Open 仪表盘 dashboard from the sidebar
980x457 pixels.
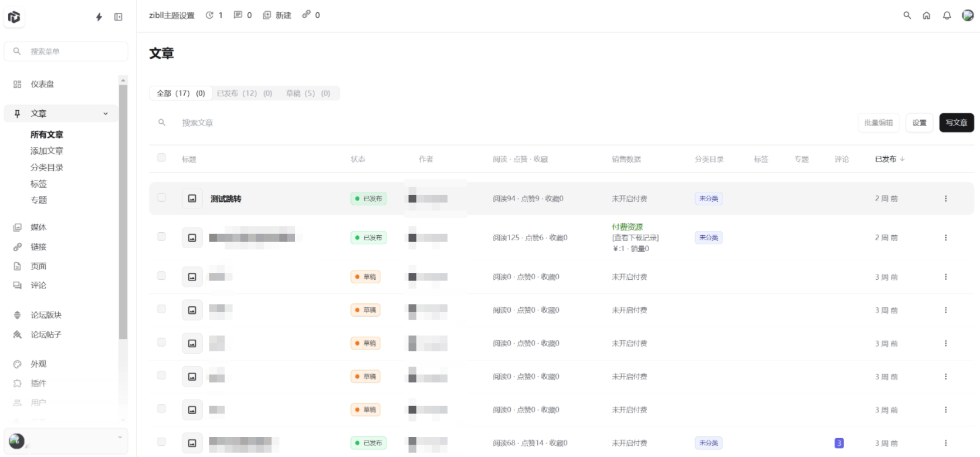point(42,84)
